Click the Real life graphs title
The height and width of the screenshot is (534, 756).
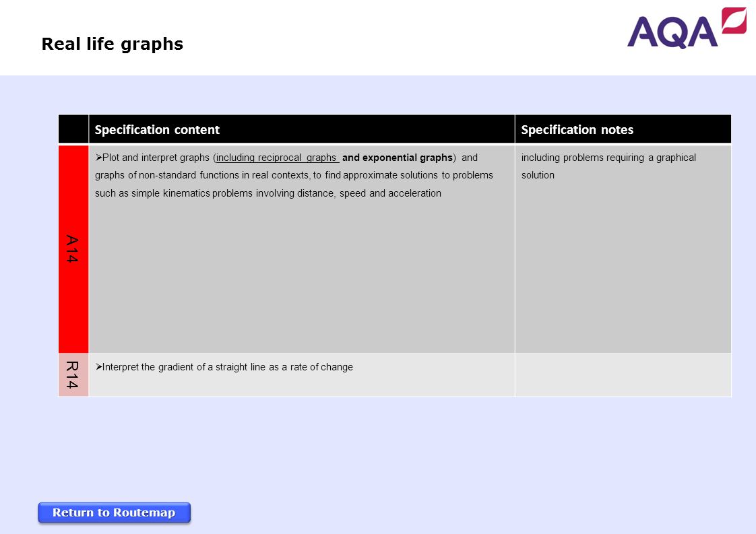[113, 44]
